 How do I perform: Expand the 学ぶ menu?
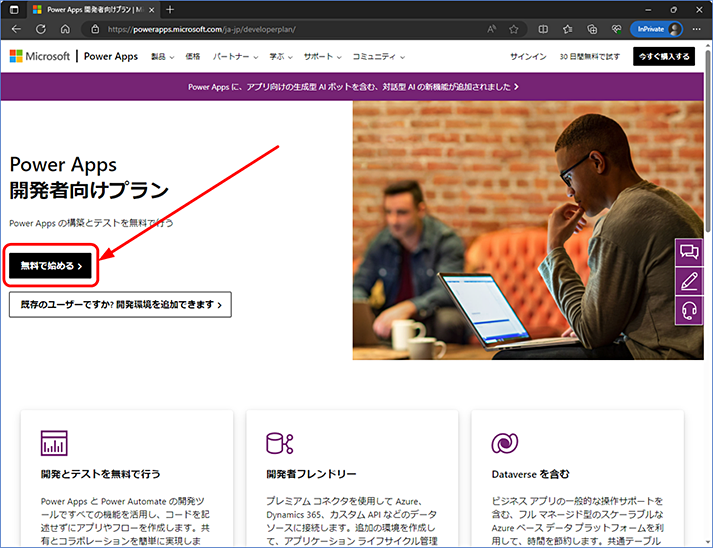pos(281,57)
